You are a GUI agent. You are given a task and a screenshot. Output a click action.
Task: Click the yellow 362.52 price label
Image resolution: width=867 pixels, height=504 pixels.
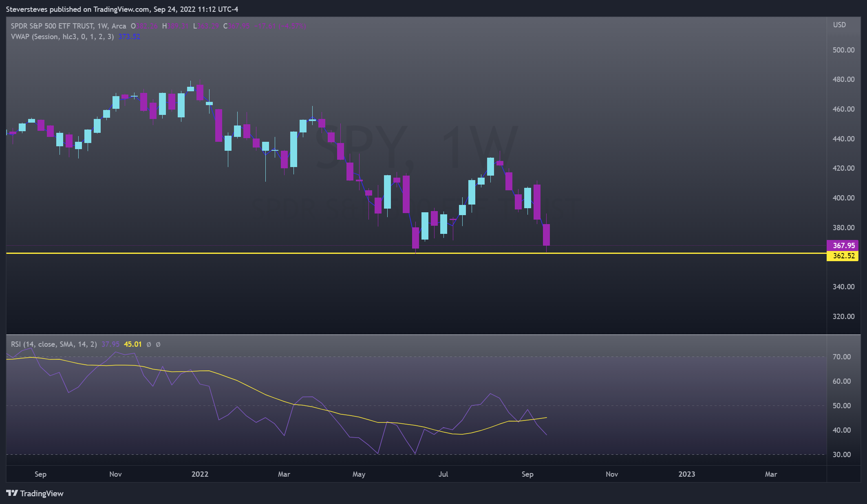pos(843,256)
